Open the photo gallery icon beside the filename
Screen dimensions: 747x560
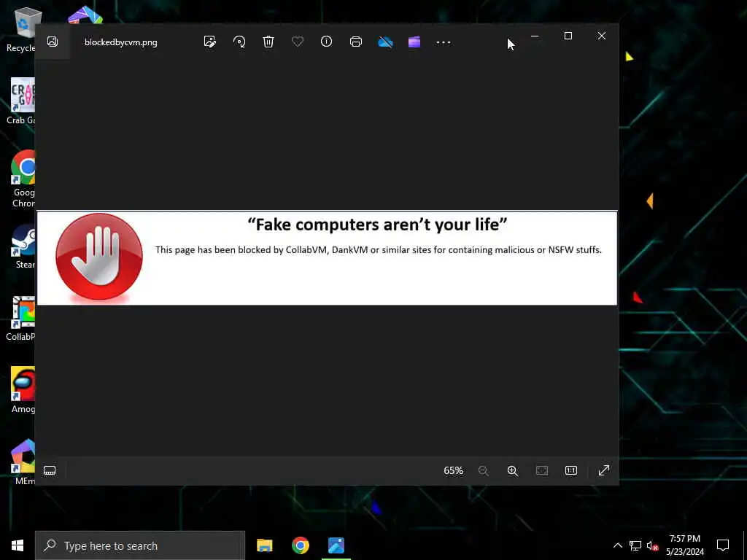click(x=53, y=42)
